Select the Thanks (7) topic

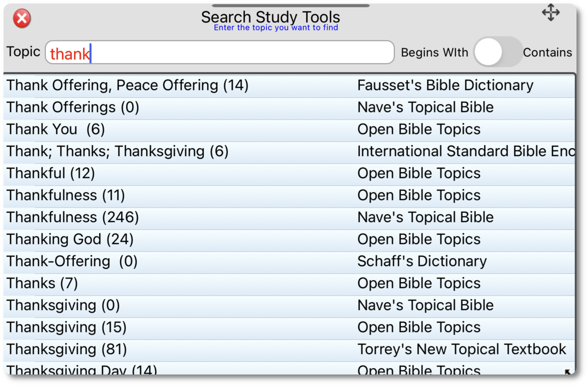(42, 283)
